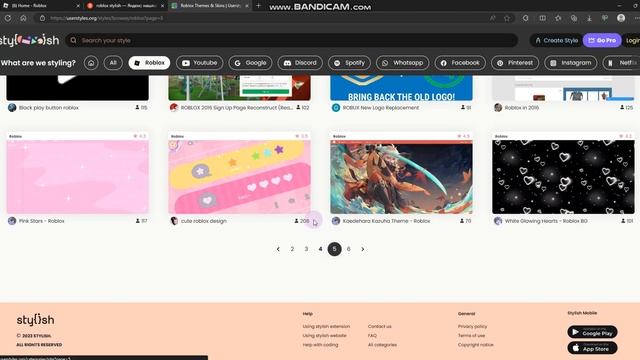Open Help with coding link

(320, 345)
